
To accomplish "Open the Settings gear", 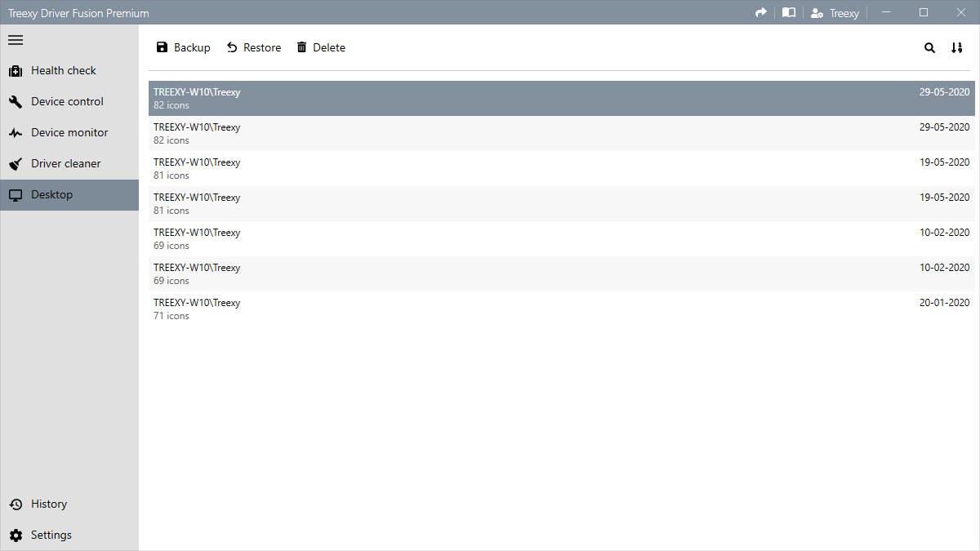I will point(49,535).
